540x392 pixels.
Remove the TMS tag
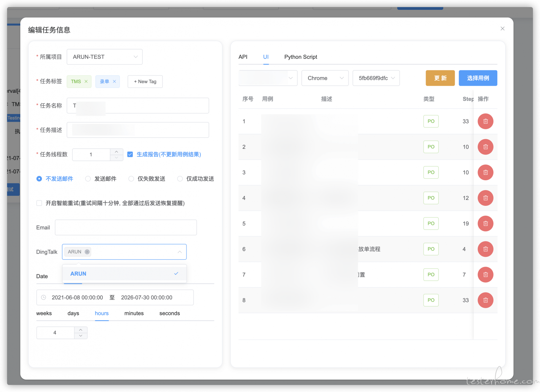pos(86,82)
